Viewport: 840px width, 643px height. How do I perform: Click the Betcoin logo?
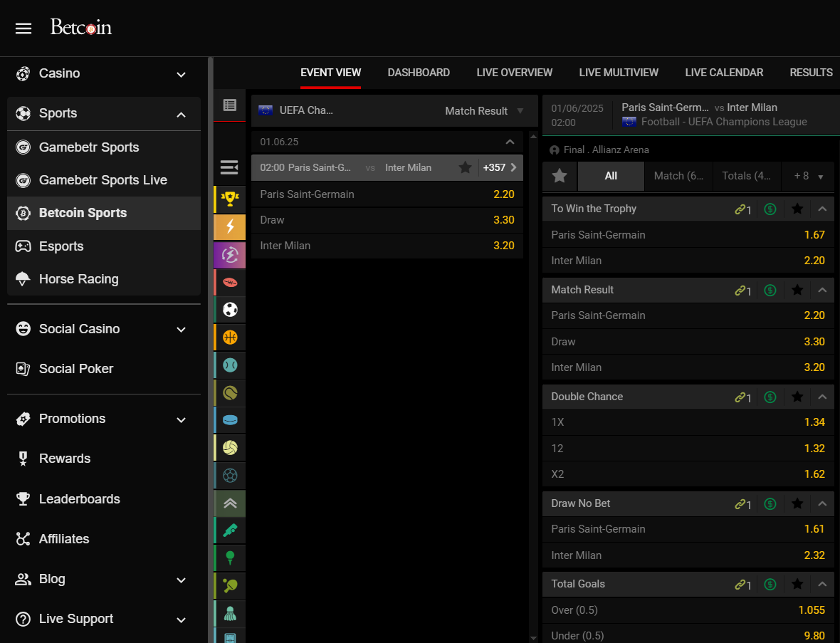(x=81, y=27)
